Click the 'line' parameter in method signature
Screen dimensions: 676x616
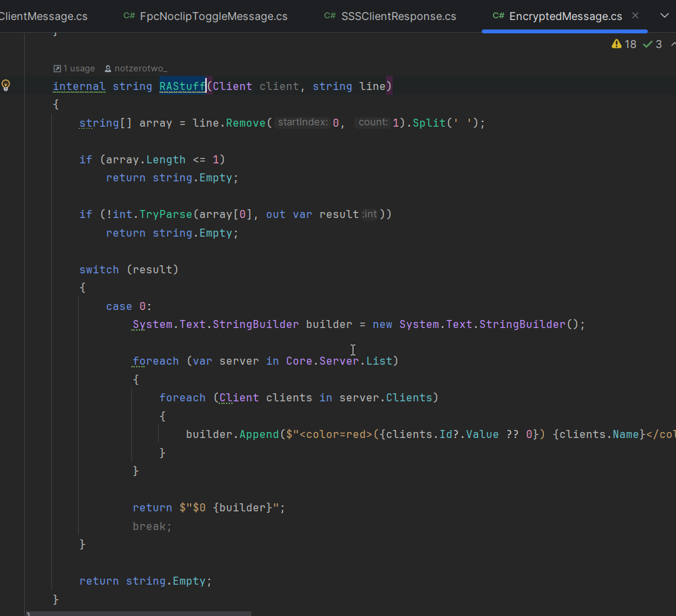tap(372, 86)
